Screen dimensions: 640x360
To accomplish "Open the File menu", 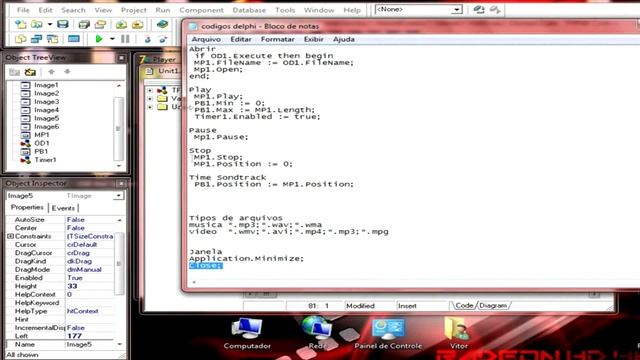I will coord(23,10).
